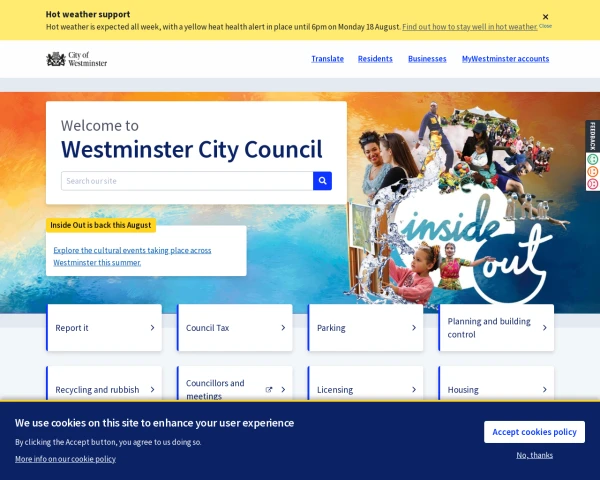Click 'Inside Out is back this August' label
Viewport: 600px width, 480px height.
101,225
